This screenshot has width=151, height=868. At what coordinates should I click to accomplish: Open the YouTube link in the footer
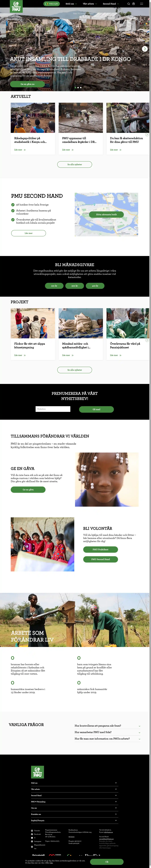pos(35,831)
